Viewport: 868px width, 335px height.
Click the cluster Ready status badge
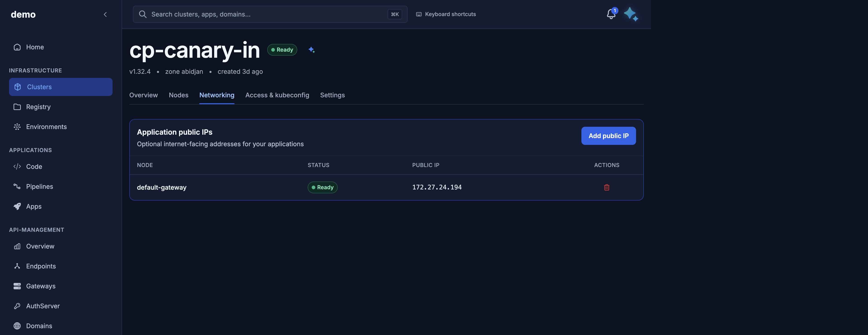pyautogui.click(x=282, y=50)
